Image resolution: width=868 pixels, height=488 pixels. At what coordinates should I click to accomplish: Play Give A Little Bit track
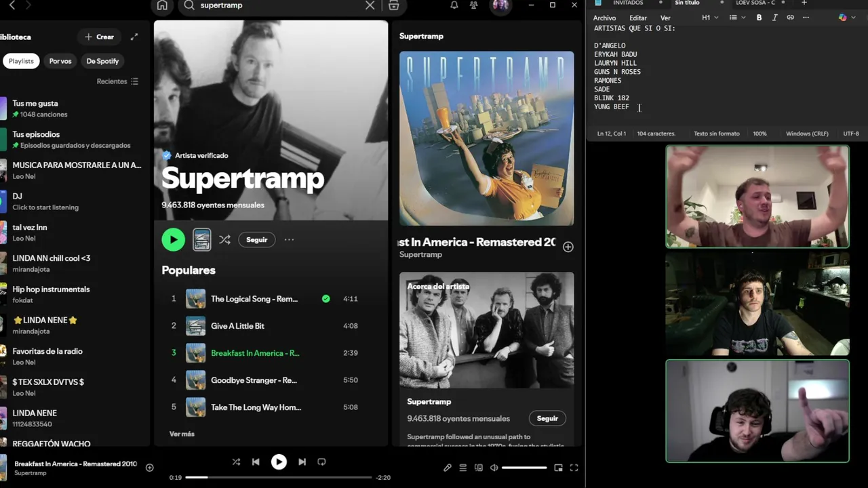271,326
